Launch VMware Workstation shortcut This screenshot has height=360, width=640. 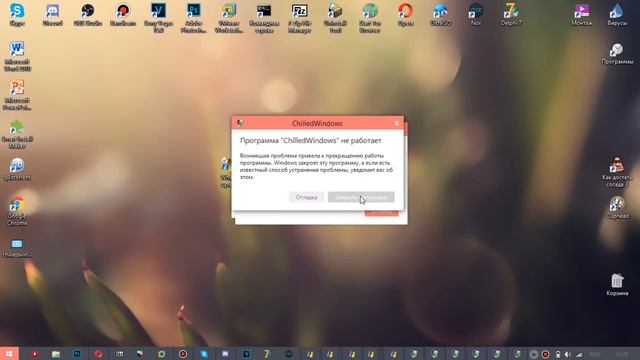(x=229, y=18)
